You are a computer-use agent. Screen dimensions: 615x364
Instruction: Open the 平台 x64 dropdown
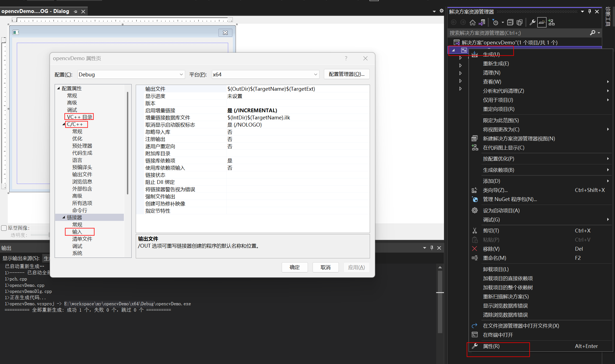[x=315, y=74]
